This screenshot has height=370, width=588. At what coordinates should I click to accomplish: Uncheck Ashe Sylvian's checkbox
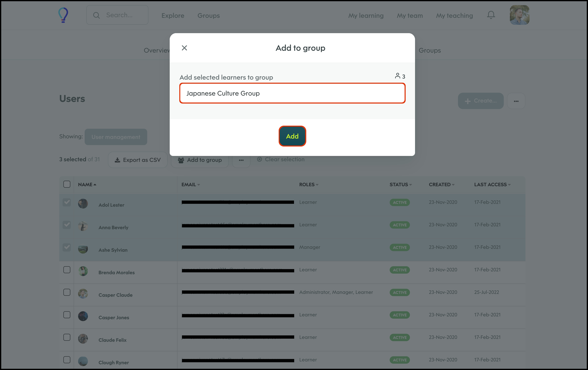[x=67, y=247]
